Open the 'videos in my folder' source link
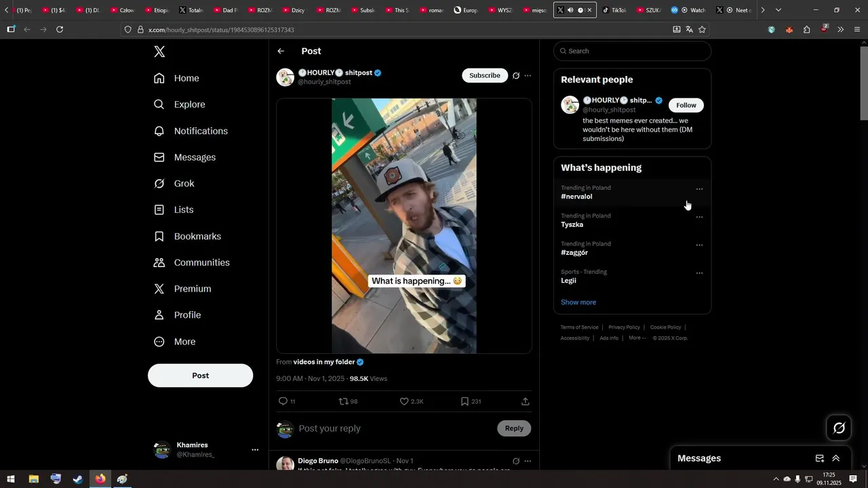The image size is (868, 488). click(324, 362)
